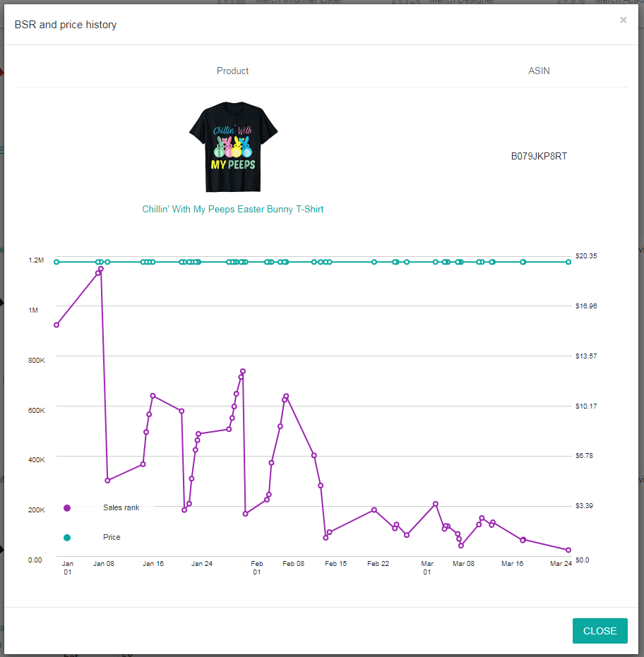Click the Price legend label
This screenshot has height=657, width=644.
[x=112, y=537]
